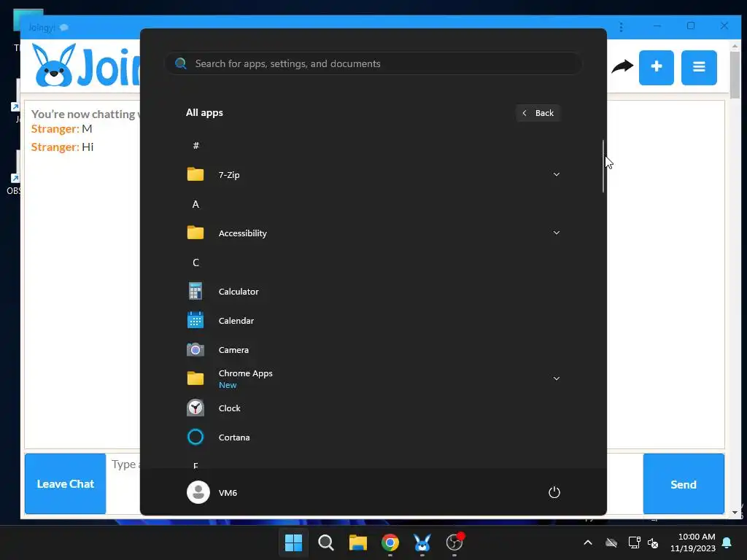
Task: Open Google Chrome from the taskbar
Action: point(390,542)
